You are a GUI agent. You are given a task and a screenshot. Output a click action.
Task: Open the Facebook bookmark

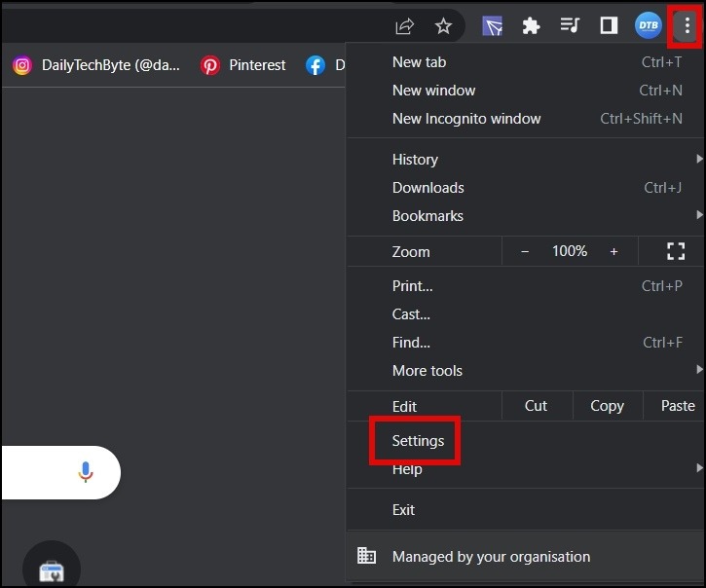[325, 65]
